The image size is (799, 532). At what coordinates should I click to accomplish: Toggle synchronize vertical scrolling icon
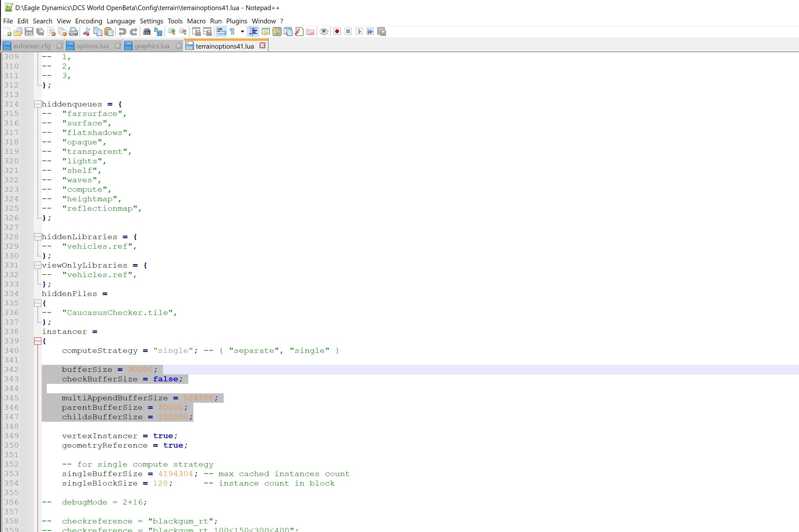point(196,32)
